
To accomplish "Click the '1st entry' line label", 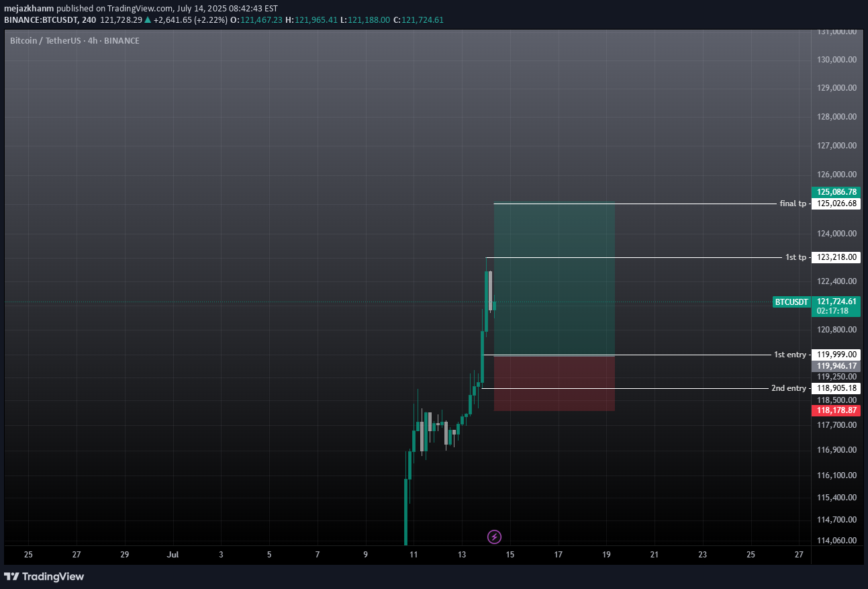I will 790,355.
